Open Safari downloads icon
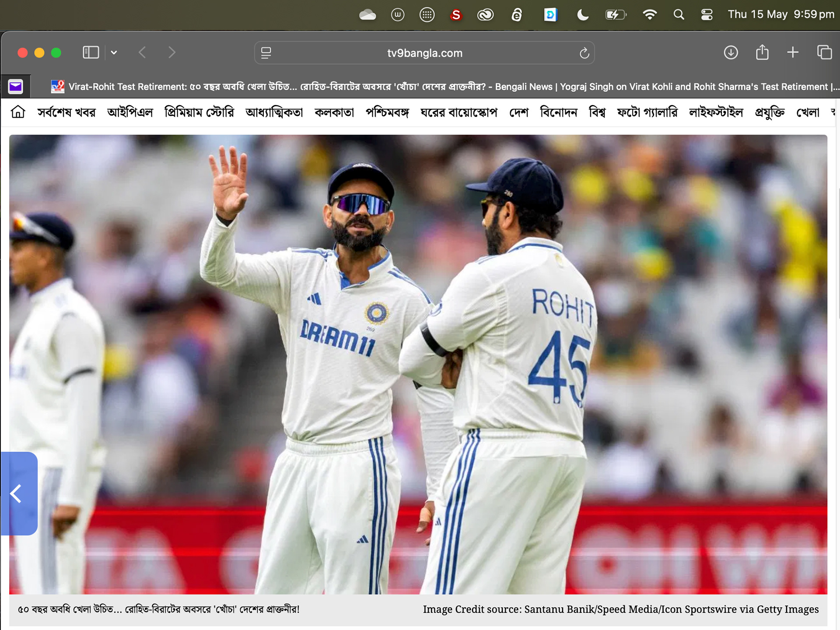The height and width of the screenshot is (630, 840). click(x=731, y=52)
